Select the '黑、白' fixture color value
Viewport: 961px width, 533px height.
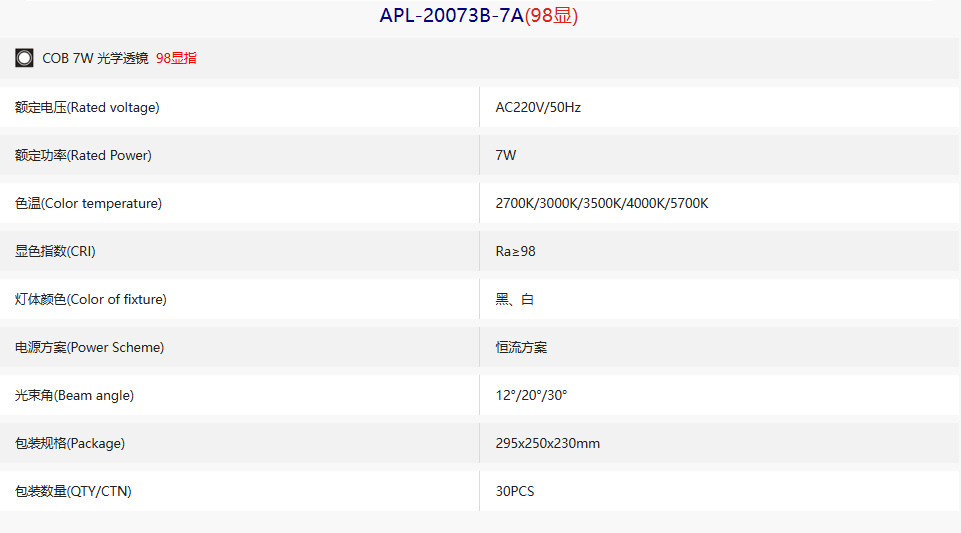[x=515, y=300]
